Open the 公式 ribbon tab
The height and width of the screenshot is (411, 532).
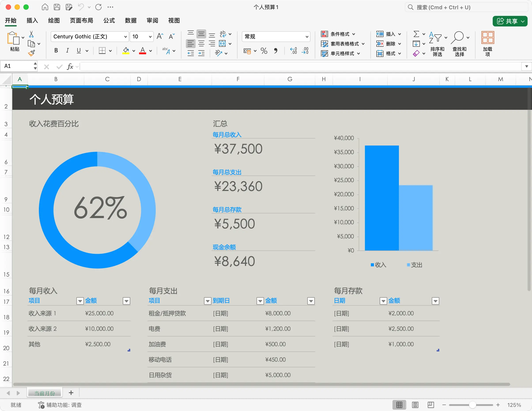109,21
